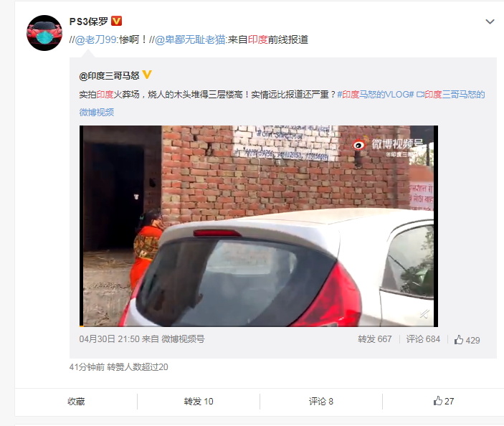Play the embedded brick wall video

pos(259,226)
